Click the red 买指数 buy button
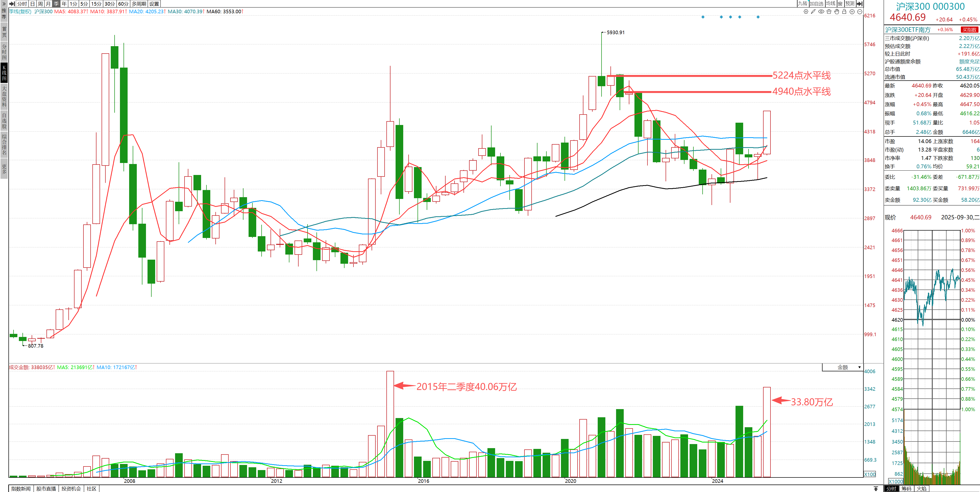Viewport: 980px width, 492px height. coord(969,30)
